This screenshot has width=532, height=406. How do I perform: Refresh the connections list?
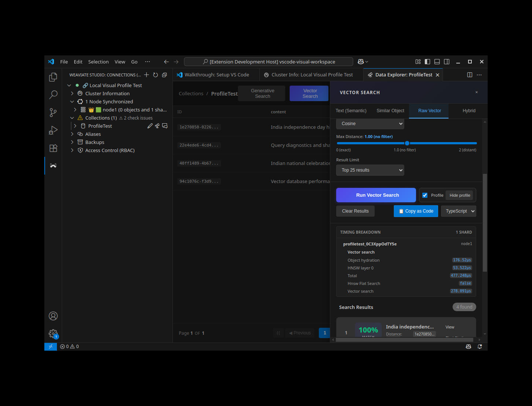tap(156, 75)
